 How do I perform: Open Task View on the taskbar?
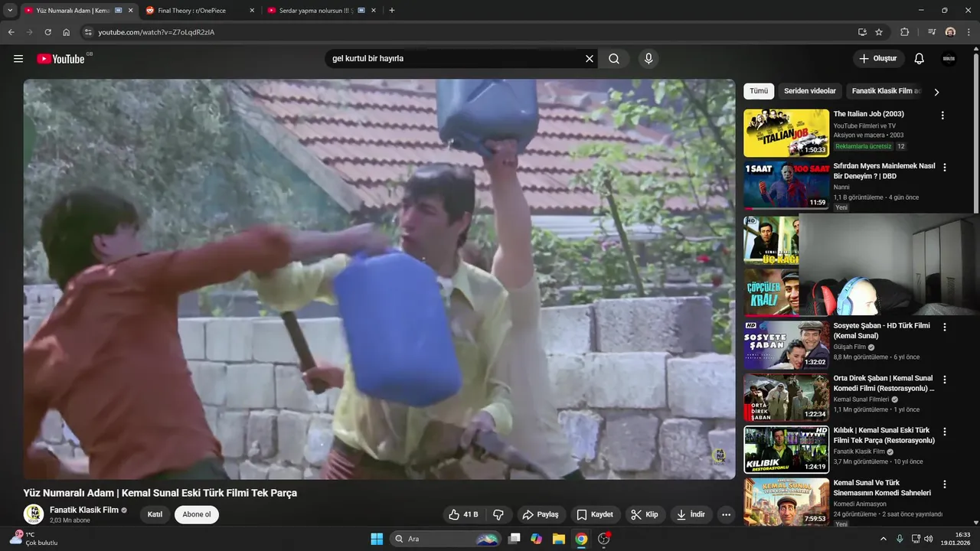(x=514, y=539)
